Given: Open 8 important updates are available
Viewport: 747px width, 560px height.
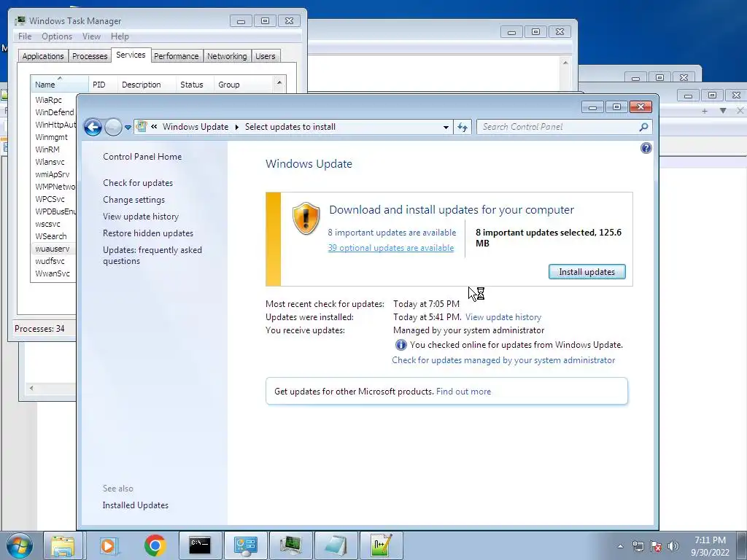Looking at the screenshot, I should 392,233.
